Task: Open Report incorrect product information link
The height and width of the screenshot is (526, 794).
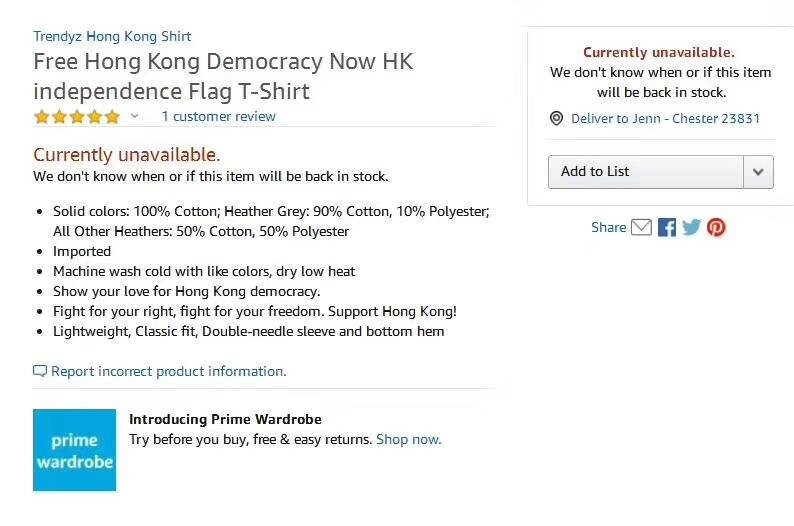Action: click(x=169, y=371)
